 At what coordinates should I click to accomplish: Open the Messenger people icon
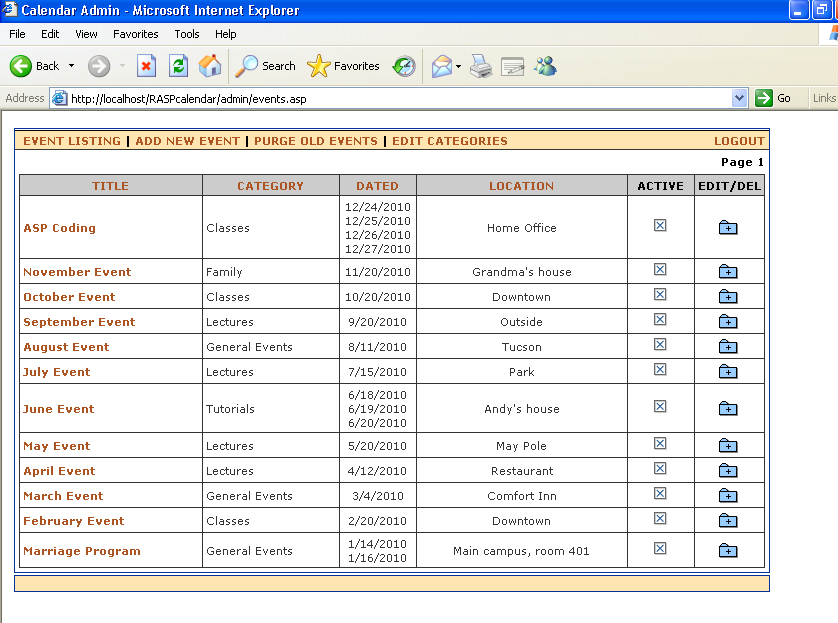(545, 66)
